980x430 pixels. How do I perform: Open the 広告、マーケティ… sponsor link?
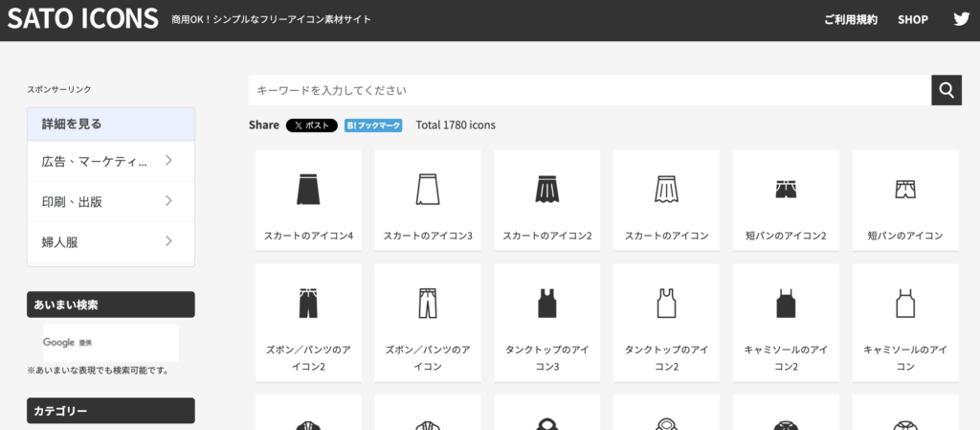[111, 161]
